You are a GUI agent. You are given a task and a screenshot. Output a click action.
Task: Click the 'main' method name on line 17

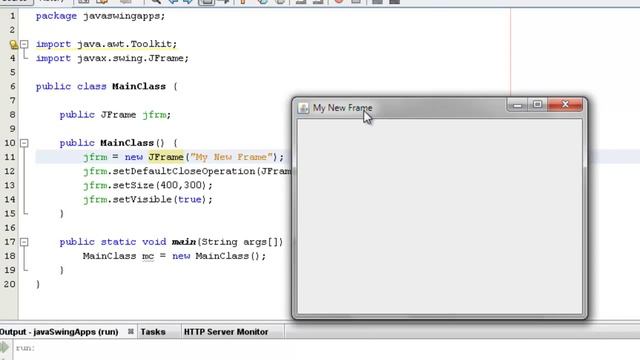pyautogui.click(x=184, y=242)
